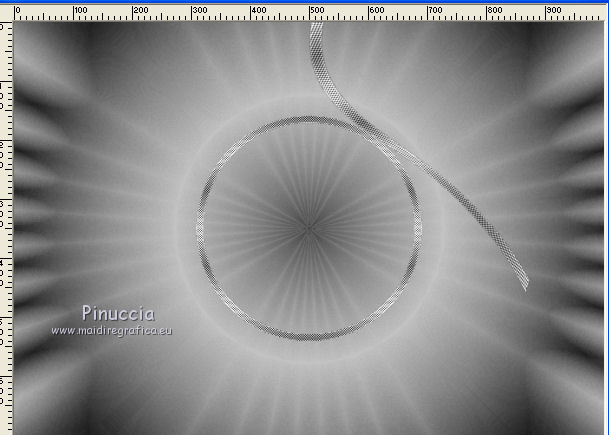609x435 pixels.
Task: Click the 0 mark on horizontal ruler
Action: tap(18, 10)
